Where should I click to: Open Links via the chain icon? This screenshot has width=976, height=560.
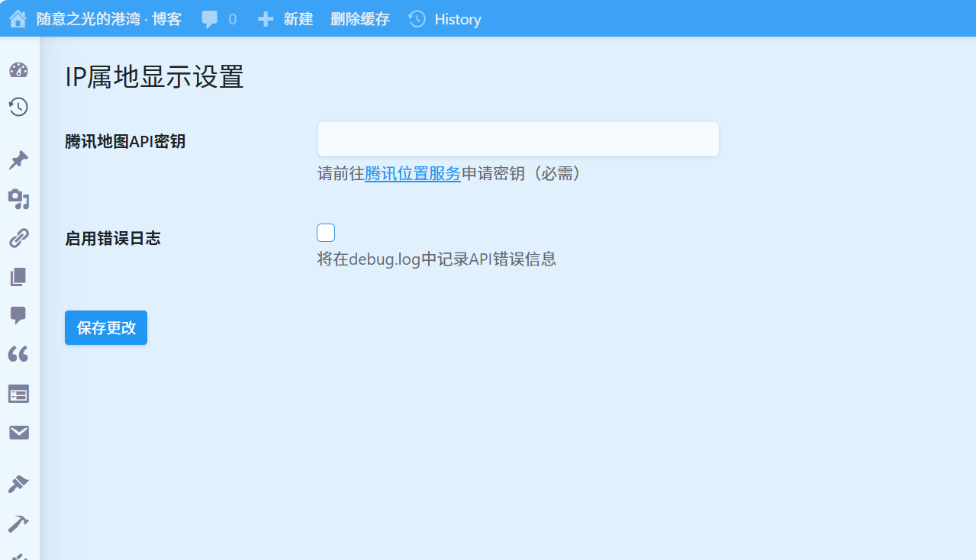point(18,238)
